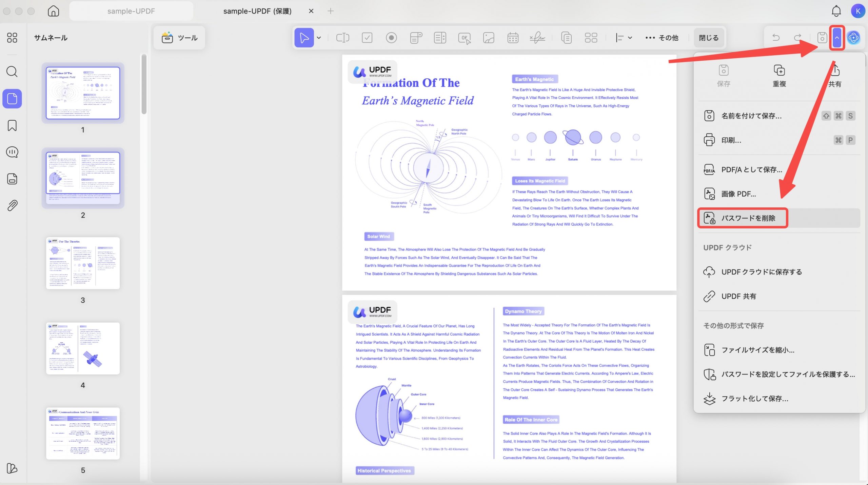Close the sample-UPDF (保護) tab
868x485 pixels.
311,11
